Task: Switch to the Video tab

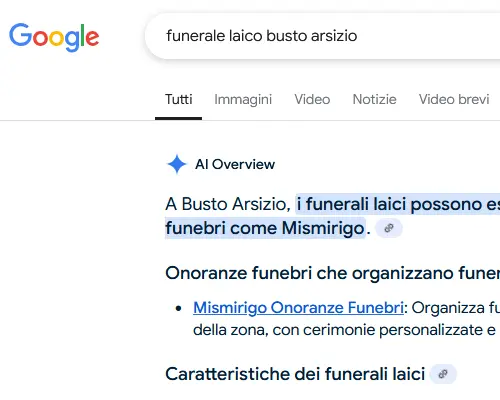Action: 312,99
